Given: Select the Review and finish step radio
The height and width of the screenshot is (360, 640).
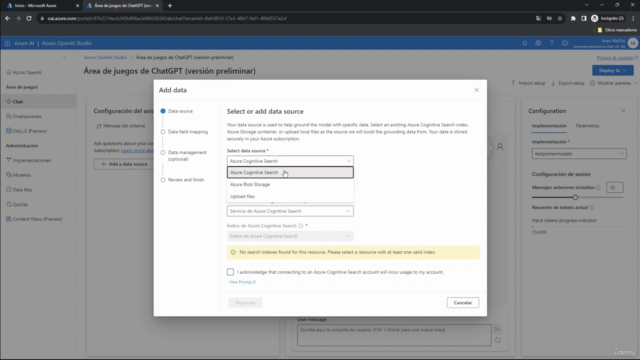Looking at the screenshot, I should (163, 180).
